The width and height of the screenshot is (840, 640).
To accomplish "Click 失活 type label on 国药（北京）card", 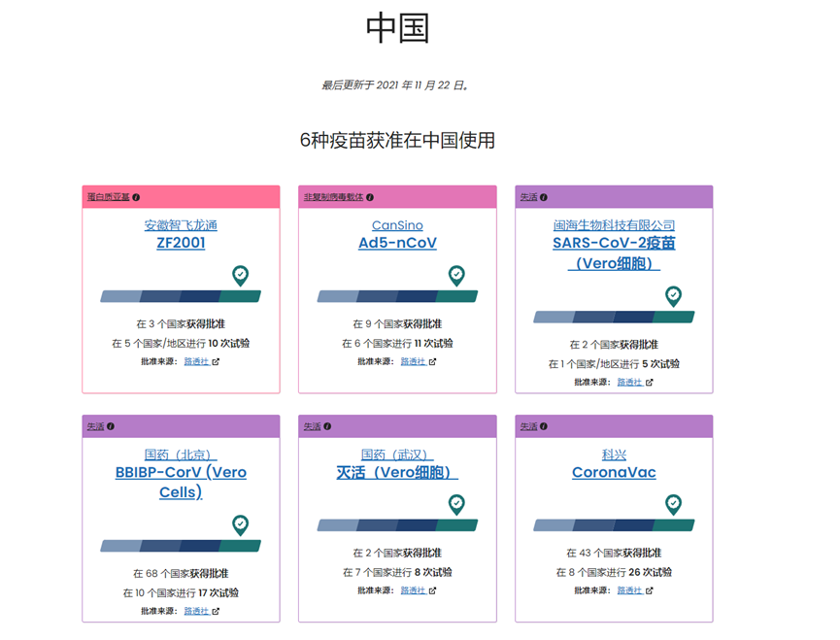I will pyautogui.click(x=95, y=426).
